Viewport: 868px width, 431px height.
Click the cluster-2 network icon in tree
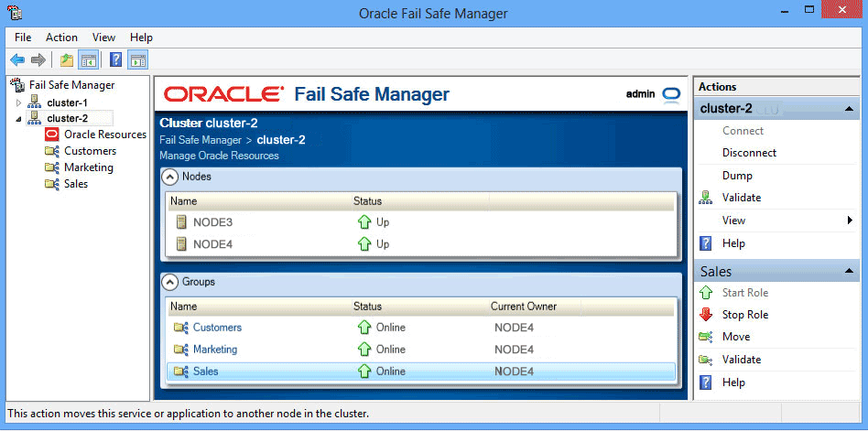tap(34, 117)
